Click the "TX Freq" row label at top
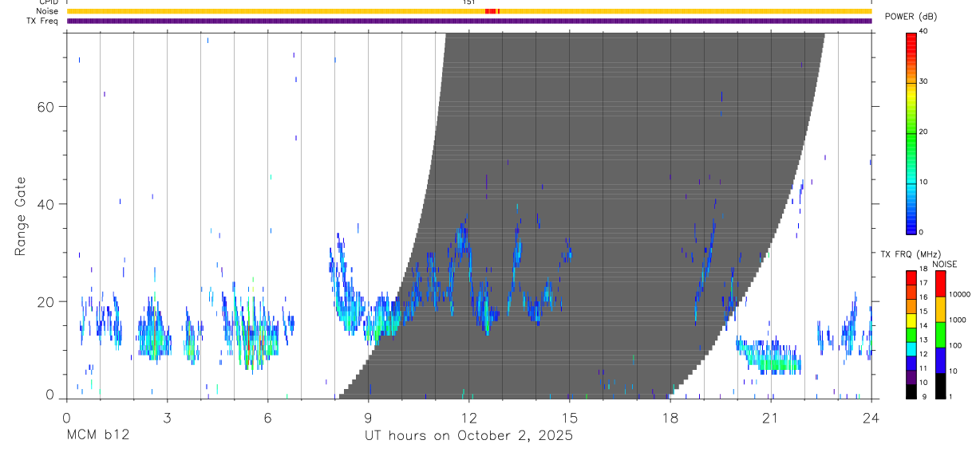Viewport: 980px width, 452px height. (44, 21)
